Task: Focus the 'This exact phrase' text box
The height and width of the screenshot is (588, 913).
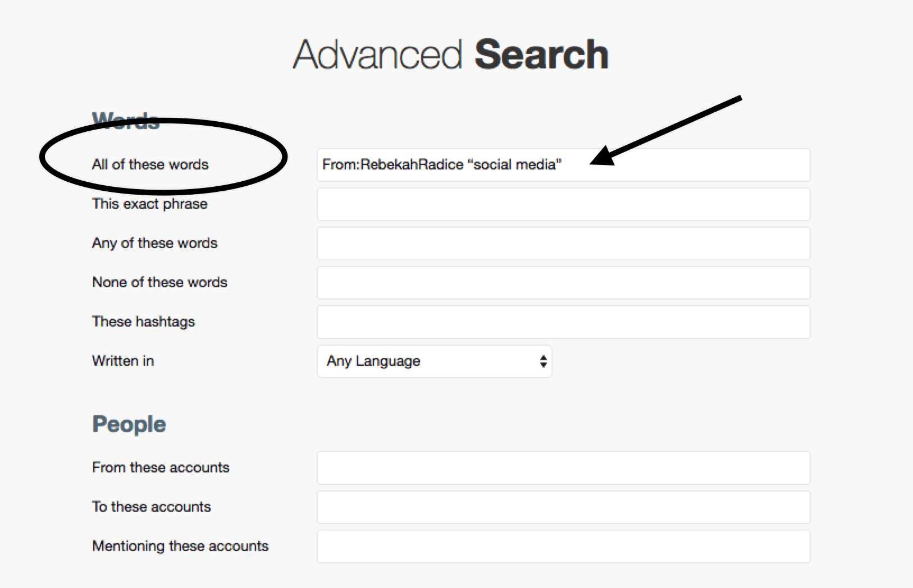Action: pyautogui.click(x=563, y=204)
